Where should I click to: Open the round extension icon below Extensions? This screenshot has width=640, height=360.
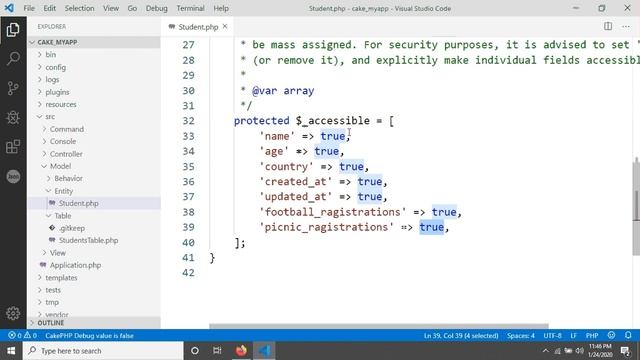click(x=13, y=176)
